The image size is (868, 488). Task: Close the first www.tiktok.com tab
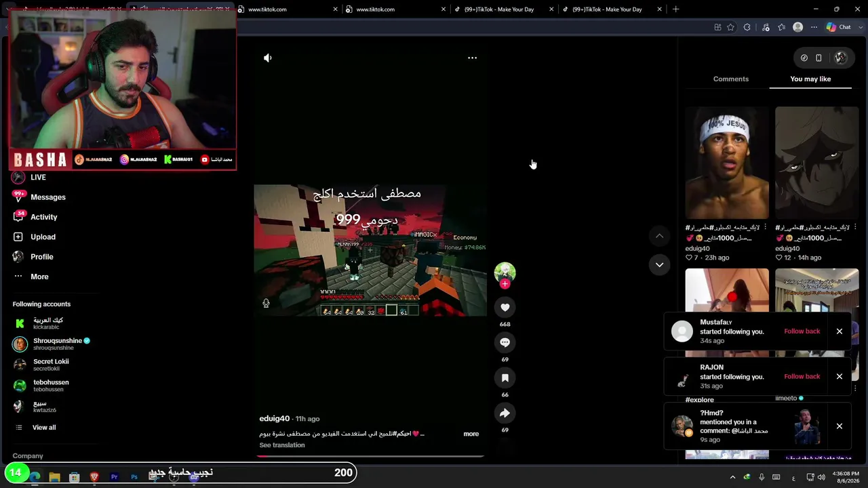(x=335, y=9)
